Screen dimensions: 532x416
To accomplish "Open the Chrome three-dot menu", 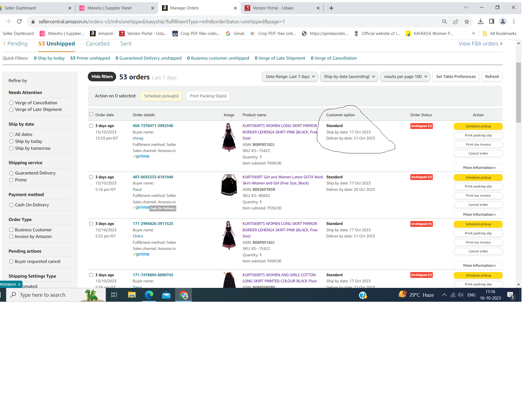I will [514, 21].
